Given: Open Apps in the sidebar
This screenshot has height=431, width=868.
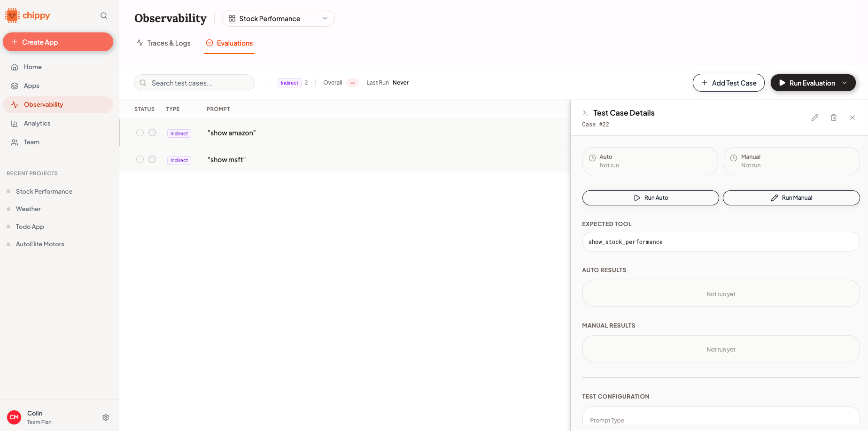Looking at the screenshot, I should pyautogui.click(x=58, y=86).
